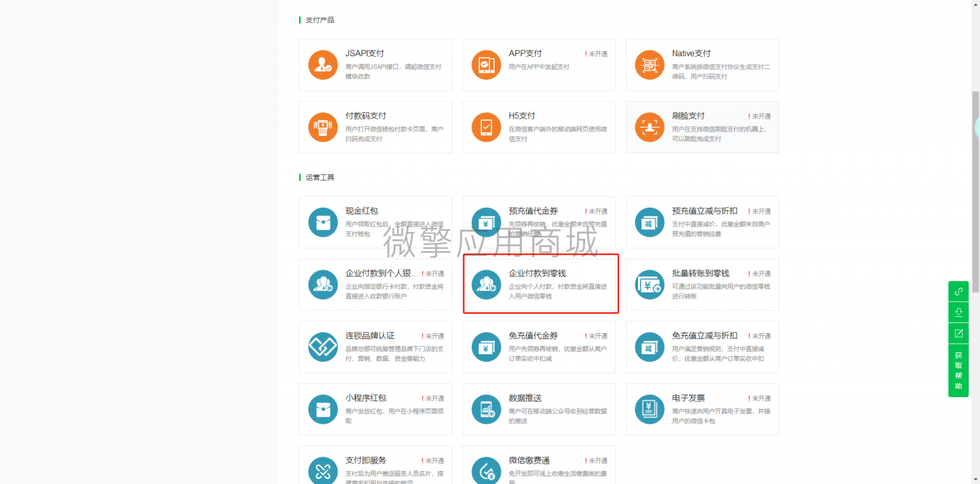Open the 电子发票 title link
980x484 pixels.
(x=688, y=398)
